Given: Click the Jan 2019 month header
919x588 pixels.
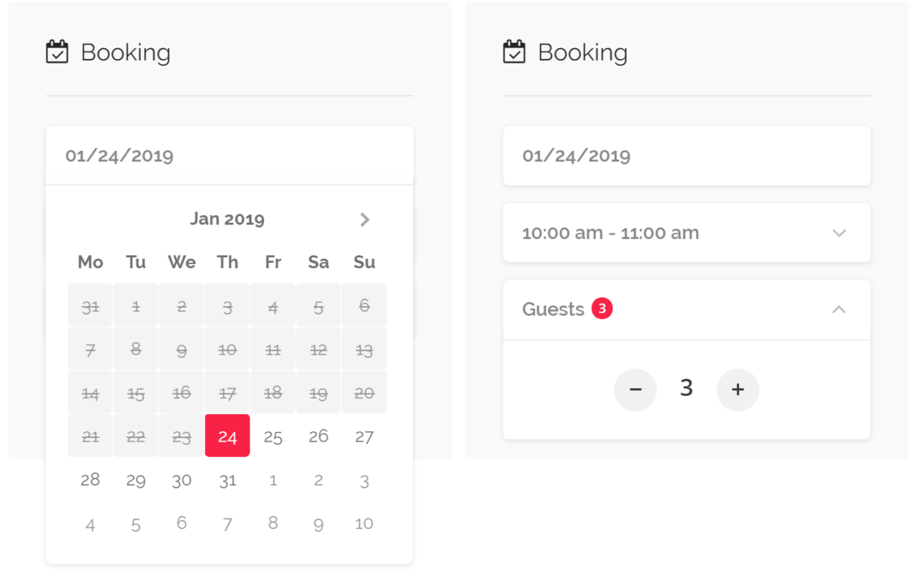Looking at the screenshot, I should (x=227, y=220).
